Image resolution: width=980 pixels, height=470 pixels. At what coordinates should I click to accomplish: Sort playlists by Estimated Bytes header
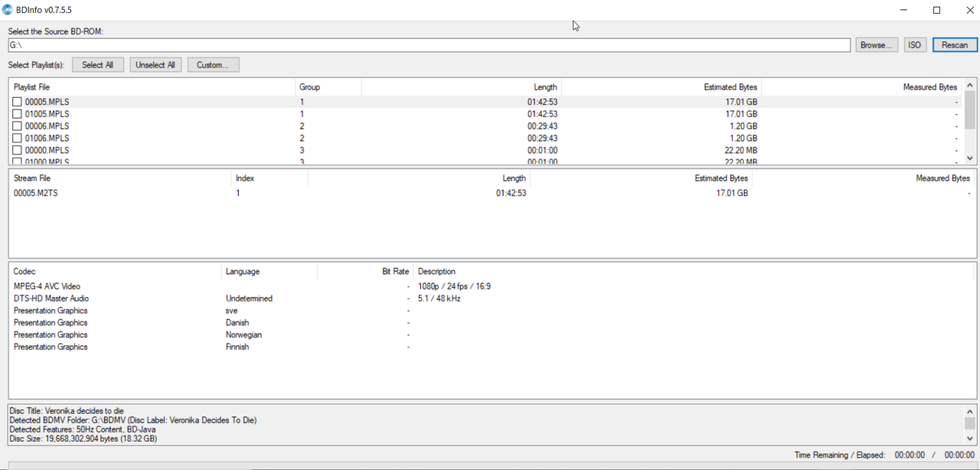click(662, 87)
